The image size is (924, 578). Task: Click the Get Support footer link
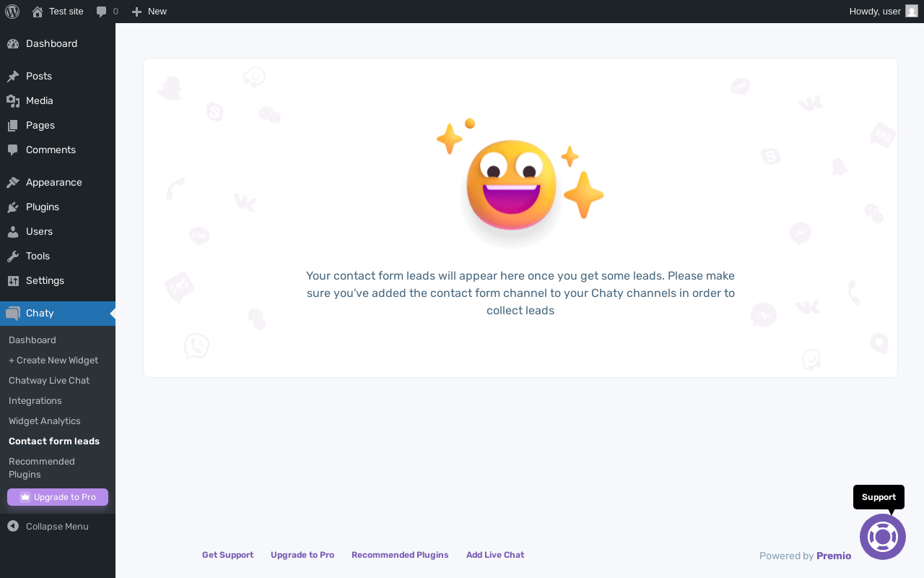click(x=227, y=555)
